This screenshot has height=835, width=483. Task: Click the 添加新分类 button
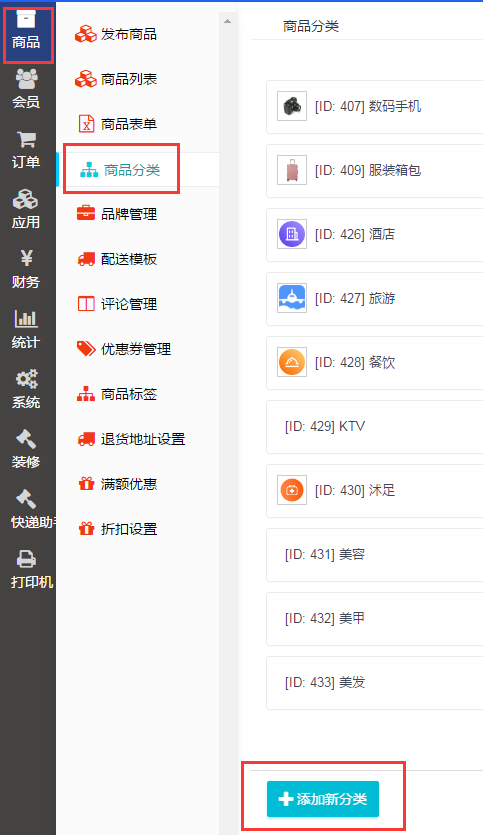click(x=323, y=799)
